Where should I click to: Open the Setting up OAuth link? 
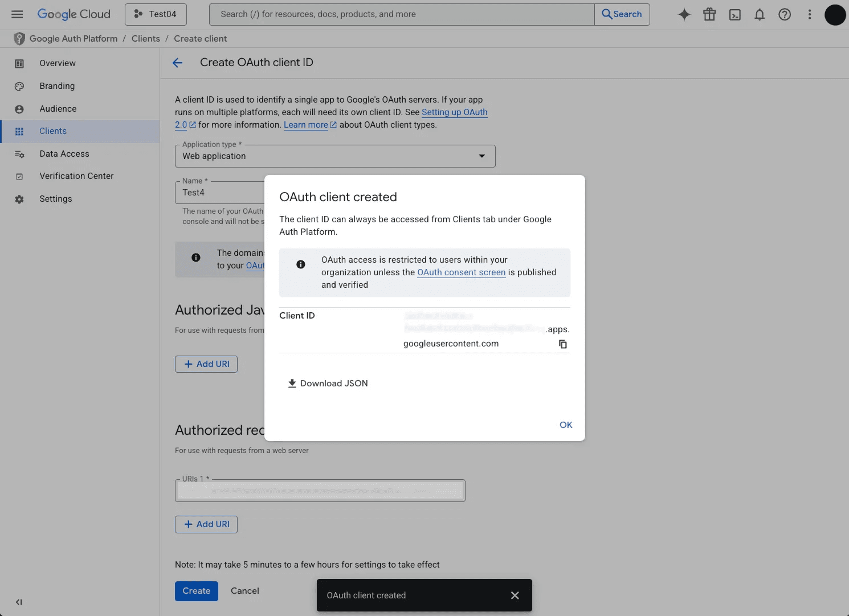(454, 112)
